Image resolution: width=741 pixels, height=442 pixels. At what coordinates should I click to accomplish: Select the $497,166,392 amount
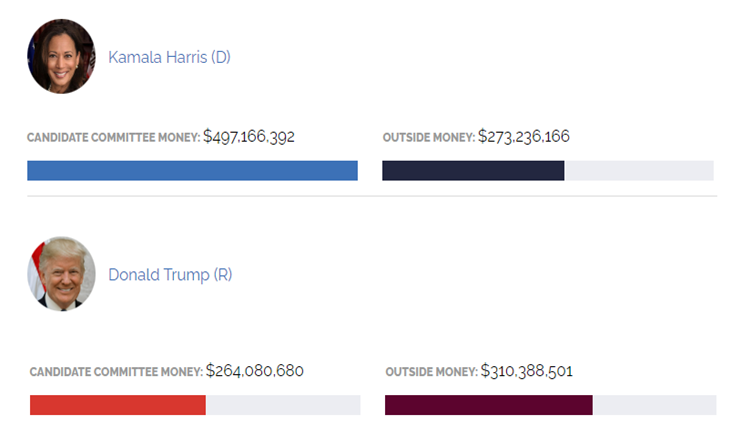click(249, 136)
